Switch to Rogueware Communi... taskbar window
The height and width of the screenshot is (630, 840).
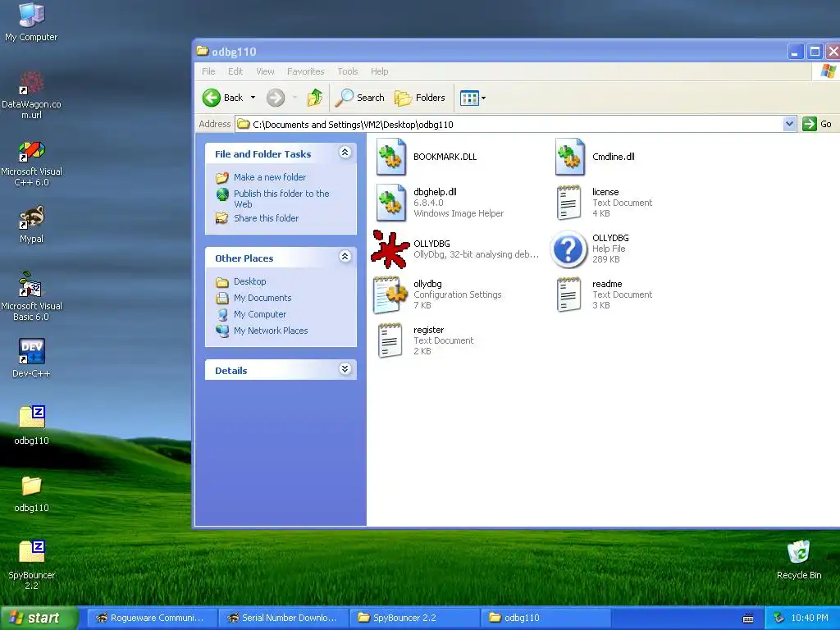[x=153, y=618]
